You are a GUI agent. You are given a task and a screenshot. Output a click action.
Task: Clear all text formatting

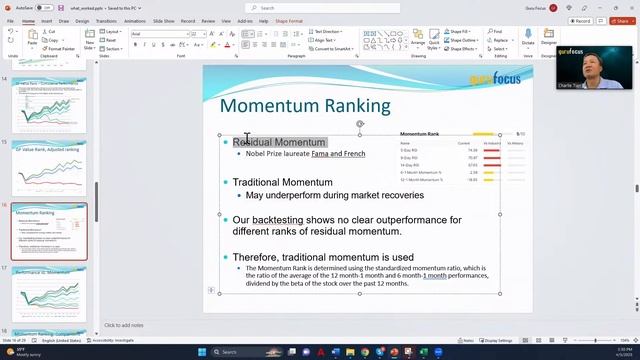click(232, 34)
